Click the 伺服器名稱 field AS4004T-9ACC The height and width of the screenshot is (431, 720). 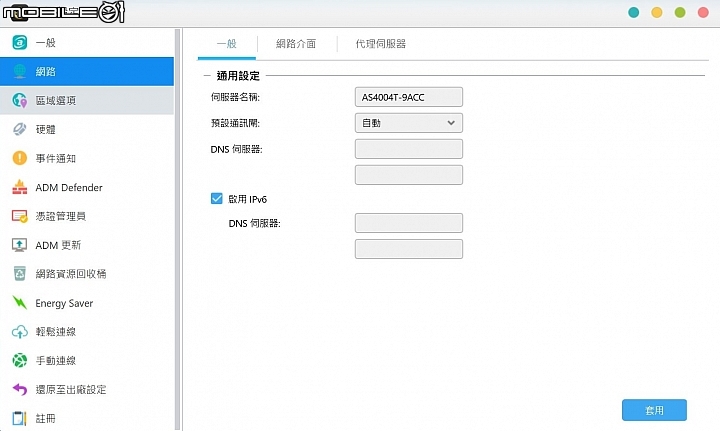coord(409,97)
